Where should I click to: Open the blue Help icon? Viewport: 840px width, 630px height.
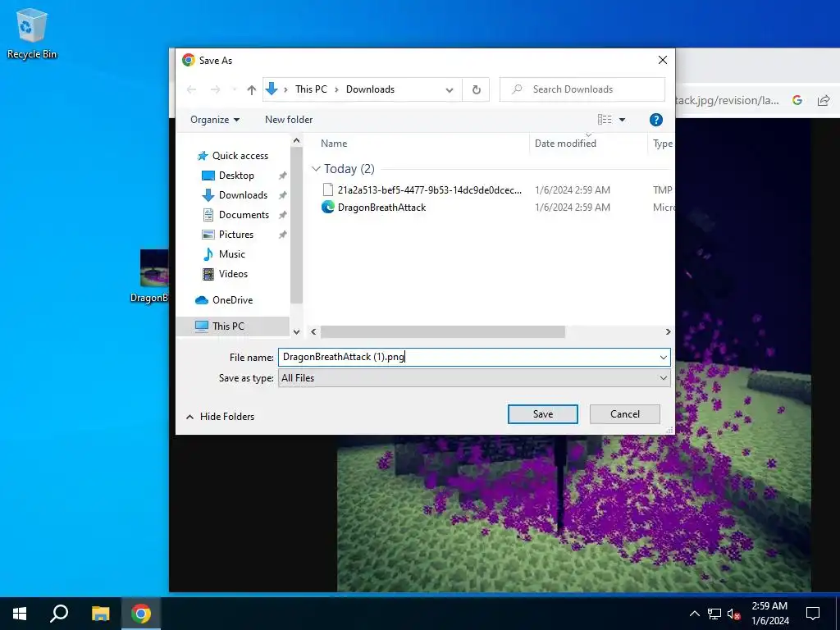pos(655,120)
